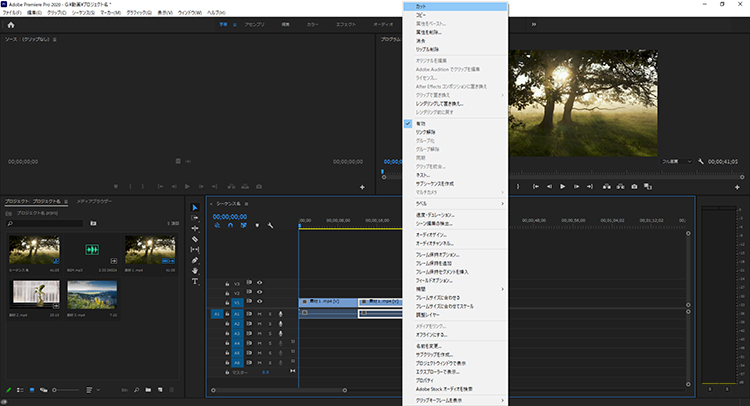Select the Track Select Forward tool

pos(195,218)
